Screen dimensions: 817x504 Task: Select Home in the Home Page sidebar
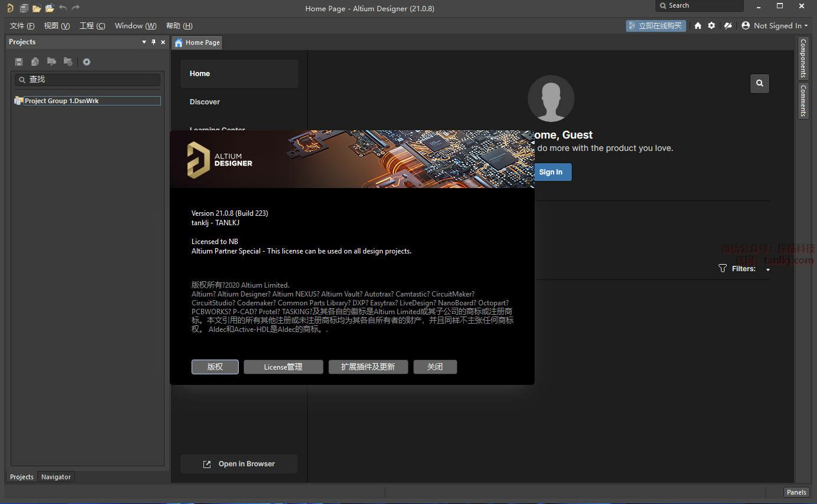[239, 74]
